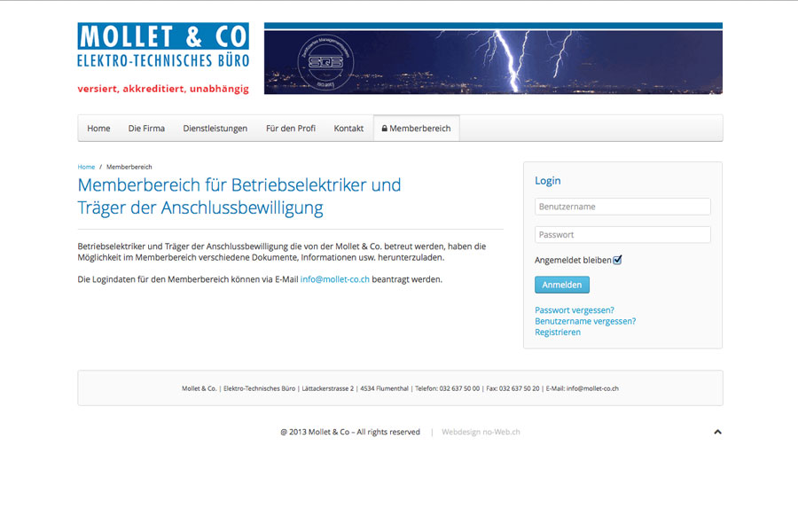Viewport: 798px width, 532px height.
Task: Click Passwort vergessen link
Action: (x=574, y=310)
